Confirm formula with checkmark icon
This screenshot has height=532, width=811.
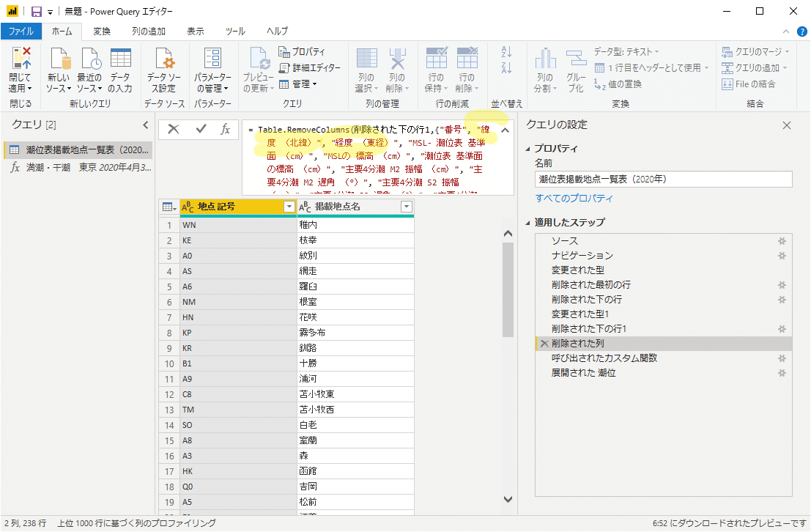point(201,129)
